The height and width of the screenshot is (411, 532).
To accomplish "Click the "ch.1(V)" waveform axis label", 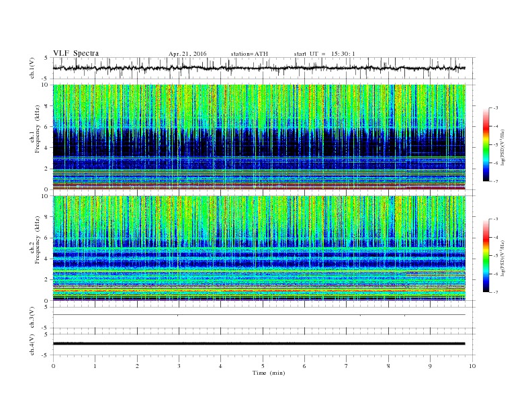I will pos(32,68).
